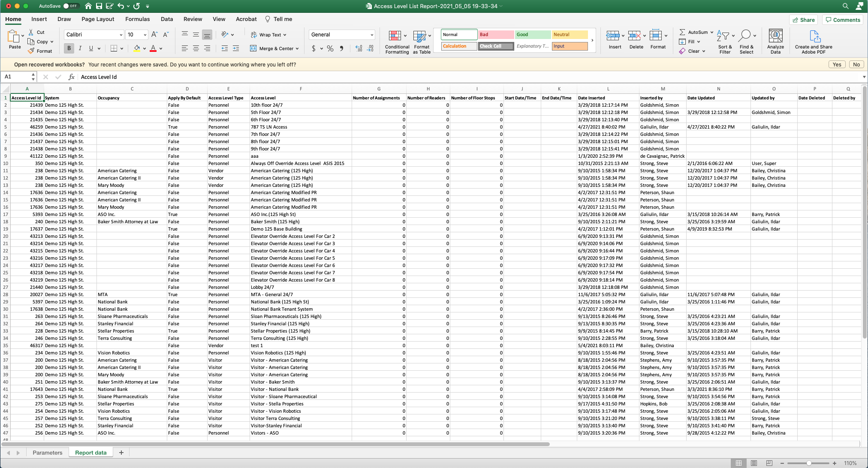Select Create and Share Adobe PDF
The image size is (868, 468).
[813, 41]
